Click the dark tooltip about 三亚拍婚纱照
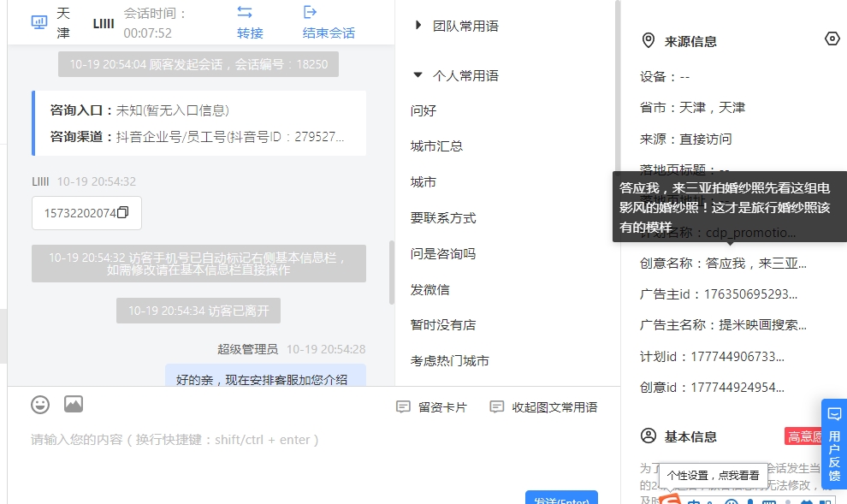This screenshot has width=847, height=504. [730, 207]
